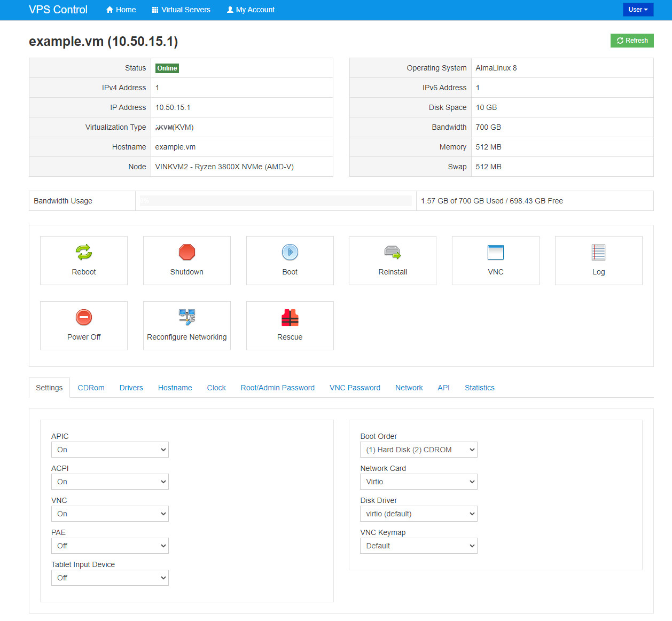Image resolution: width=672 pixels, height=621 pixels.
Task: Click the Rescue life-vest icon
Action: (x=290, y=317)
